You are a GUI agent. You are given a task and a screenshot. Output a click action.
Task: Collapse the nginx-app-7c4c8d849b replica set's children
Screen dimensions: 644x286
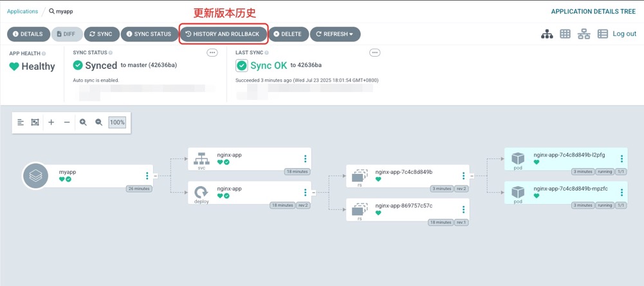[x=472, y=176]
